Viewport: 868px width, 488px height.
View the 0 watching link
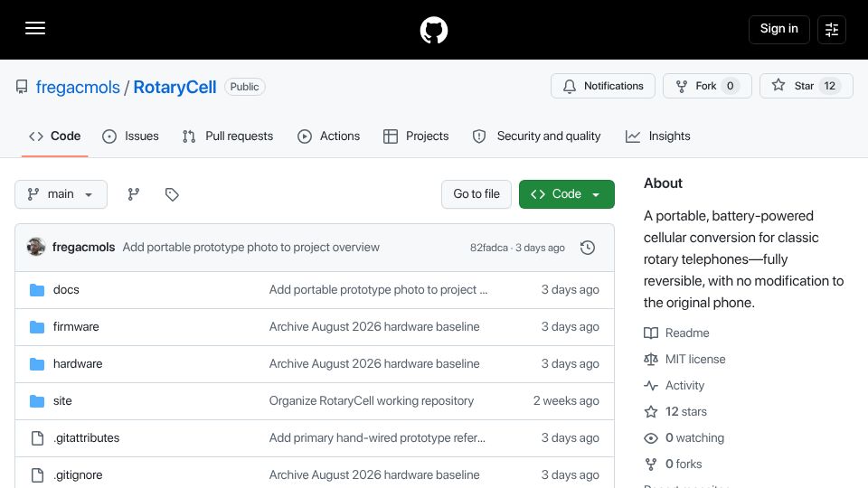point(684,438)
